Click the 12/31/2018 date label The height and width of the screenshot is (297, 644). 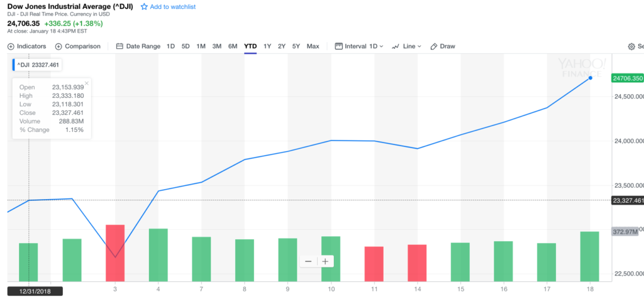tap(35, 291)
